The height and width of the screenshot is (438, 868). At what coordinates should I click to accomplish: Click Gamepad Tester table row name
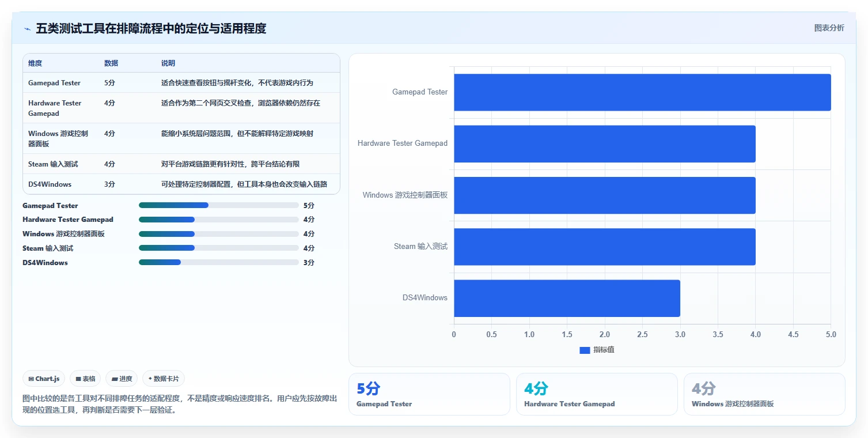pos(54,83)
